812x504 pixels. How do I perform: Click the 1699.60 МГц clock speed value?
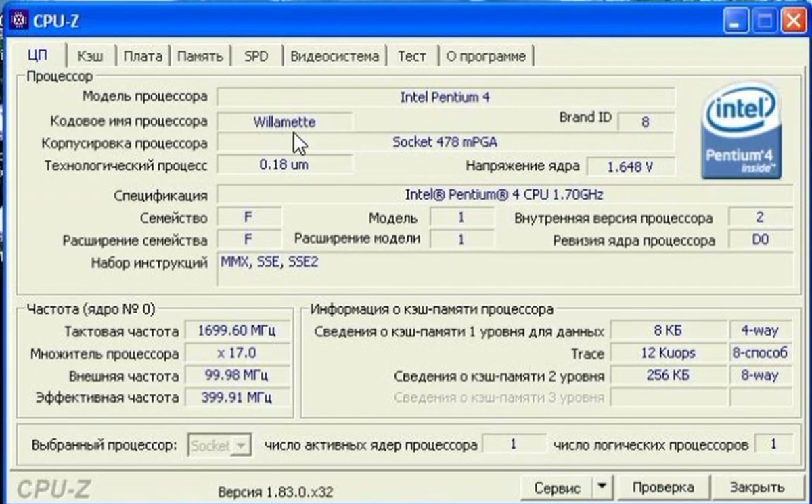(x=236, y=331)
